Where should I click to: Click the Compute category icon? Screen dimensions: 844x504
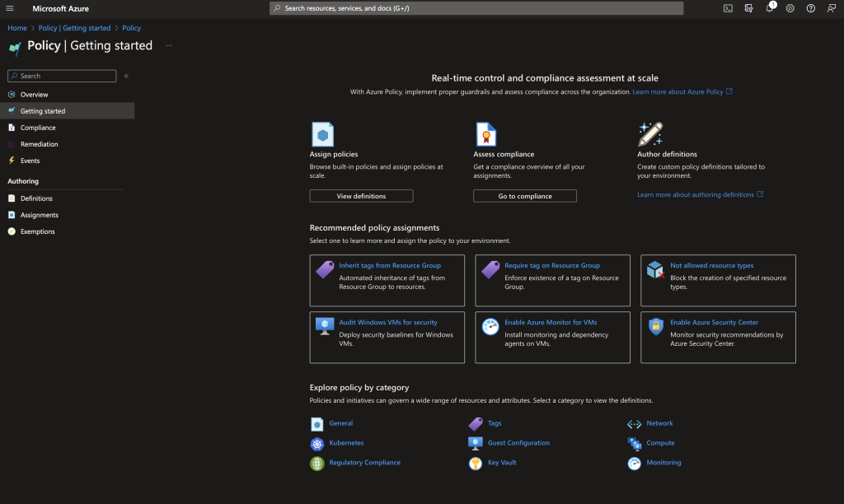click(635, 444)
